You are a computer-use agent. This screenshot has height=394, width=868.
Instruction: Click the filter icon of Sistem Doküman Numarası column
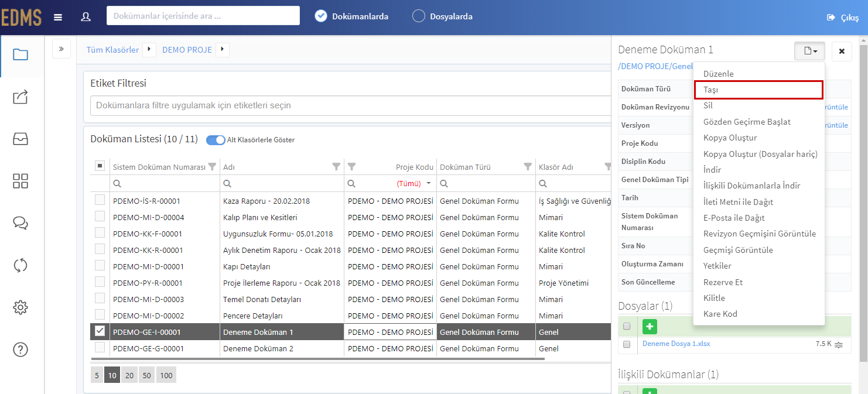click(x=212, y=167)
